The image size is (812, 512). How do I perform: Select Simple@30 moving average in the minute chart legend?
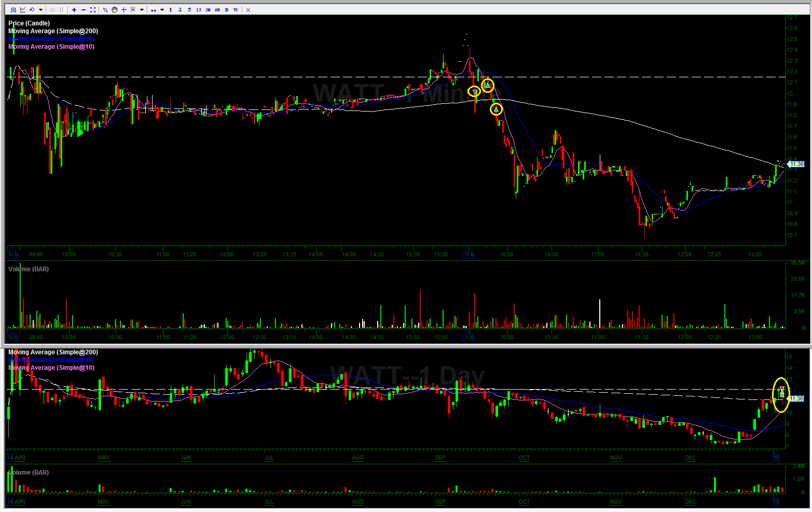pos(51,39)
